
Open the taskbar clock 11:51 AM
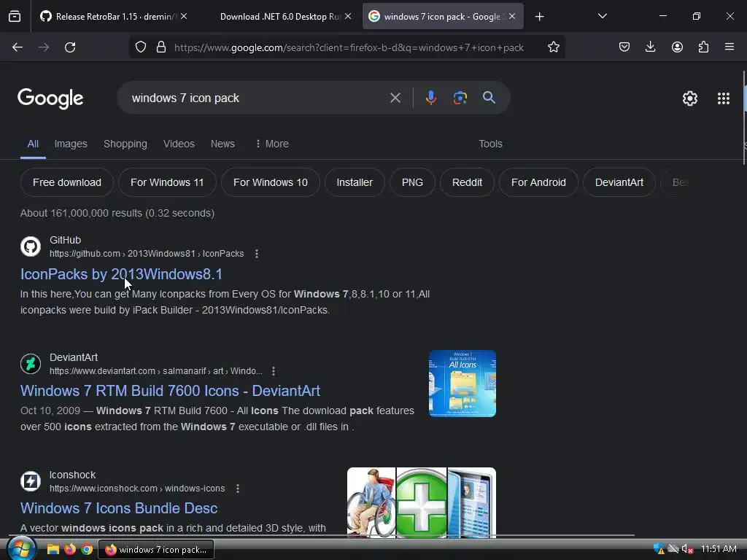[719, 549]
